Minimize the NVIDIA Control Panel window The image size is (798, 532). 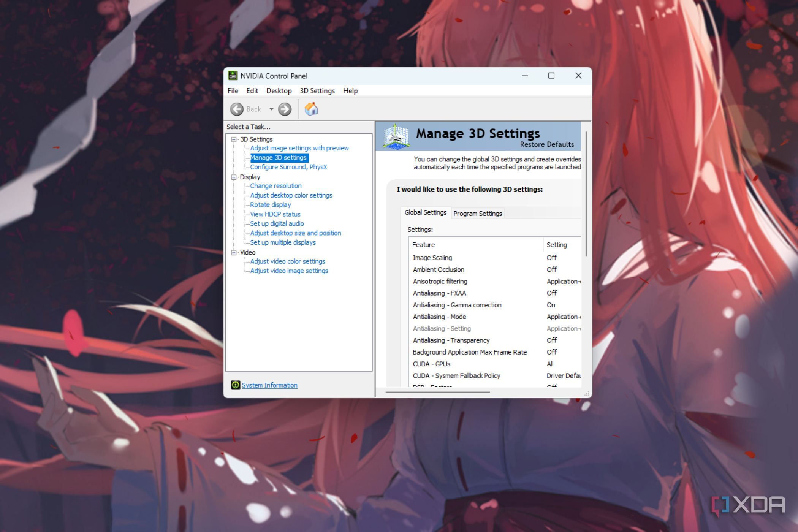pyautogui.click(x=525, y=76)
